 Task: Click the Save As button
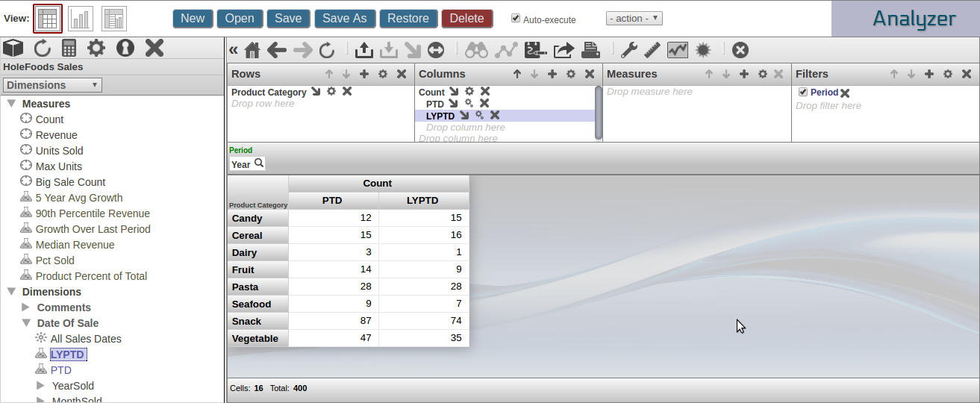pos(344,18)
